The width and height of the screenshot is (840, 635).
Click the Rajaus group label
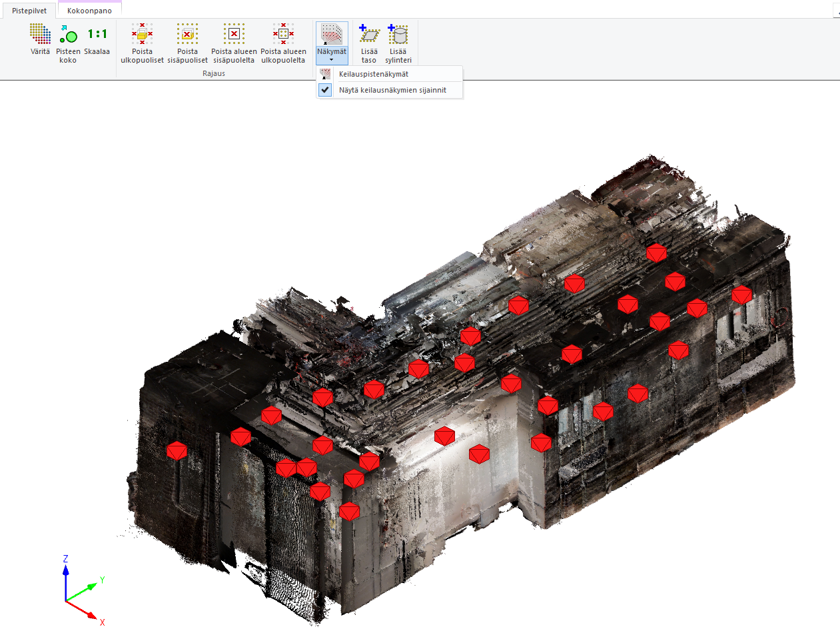point(214,73)
